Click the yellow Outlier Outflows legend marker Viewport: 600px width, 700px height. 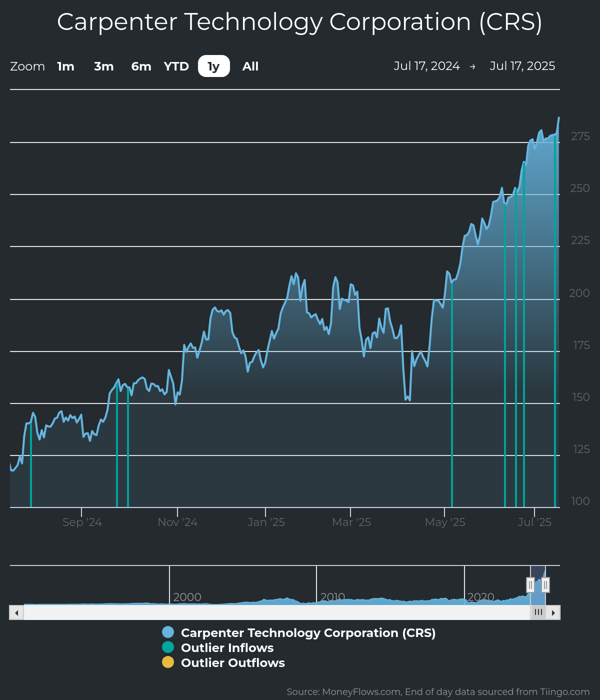[x=168, y=662]
